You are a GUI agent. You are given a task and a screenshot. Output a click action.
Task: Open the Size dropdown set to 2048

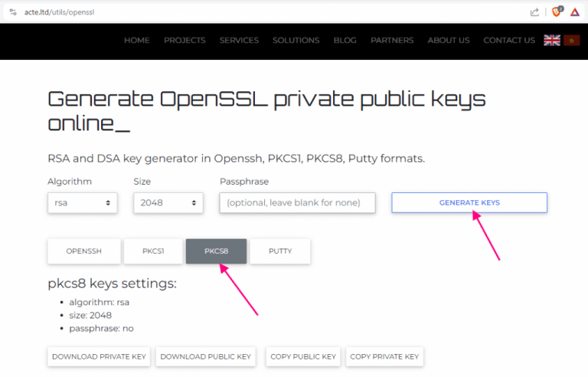(168, 203)
